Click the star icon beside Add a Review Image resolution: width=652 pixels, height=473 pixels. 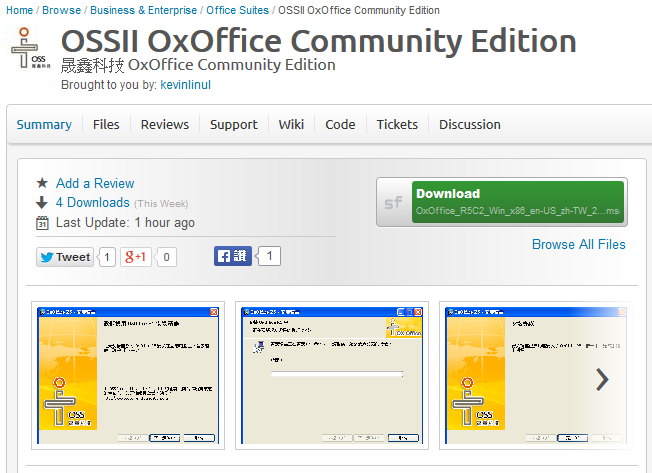click(x=42, y=183)
